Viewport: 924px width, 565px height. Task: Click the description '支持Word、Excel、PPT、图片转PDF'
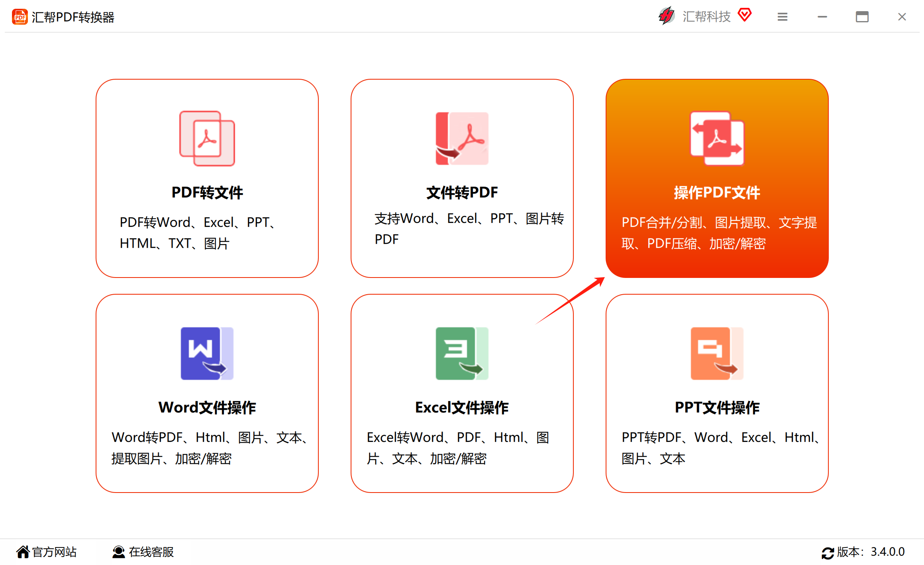pyautogui.click(x=469, y=229)
